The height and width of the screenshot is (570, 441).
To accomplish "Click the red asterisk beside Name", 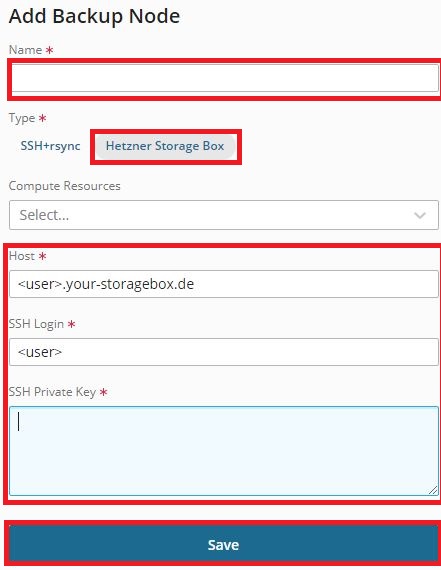I will pyautogui.click(x=49, y=50).
